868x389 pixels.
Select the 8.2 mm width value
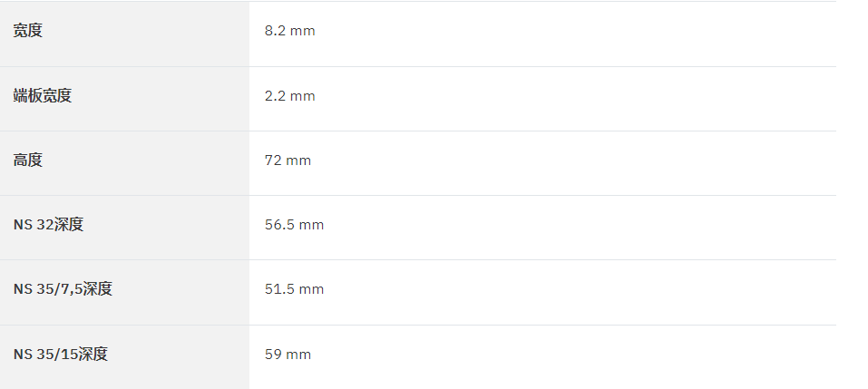point(289,31)
